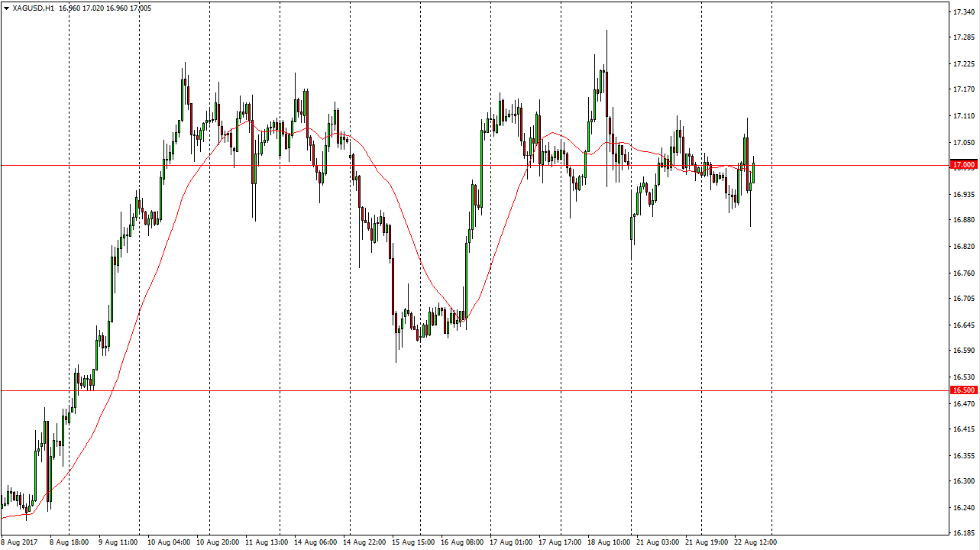Click the 16.240 value on price axis
Screen dimensions: 980x550
pyautogui.click(x=963, y=508)
